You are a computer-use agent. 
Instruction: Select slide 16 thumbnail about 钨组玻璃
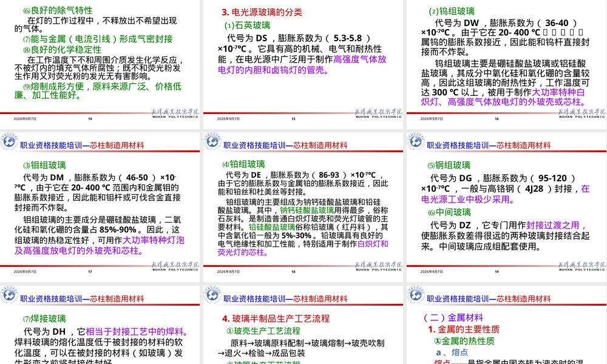(x=507, y=64)
